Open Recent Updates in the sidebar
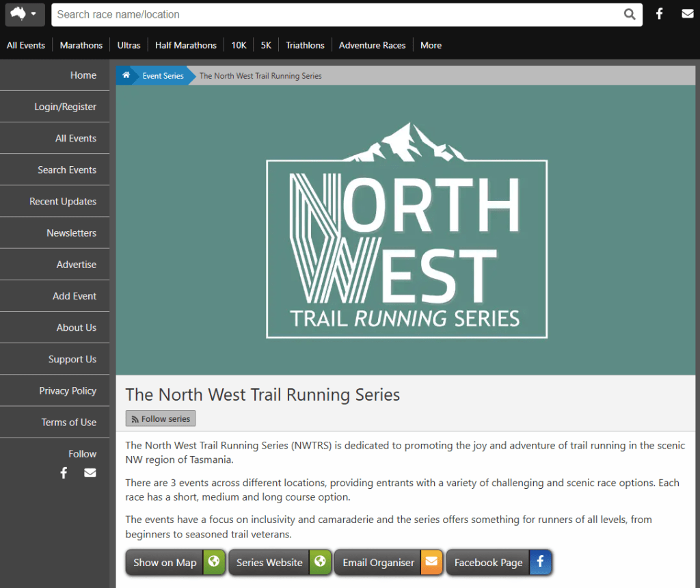This screenshot has width=700, height=588. (63, 201)
